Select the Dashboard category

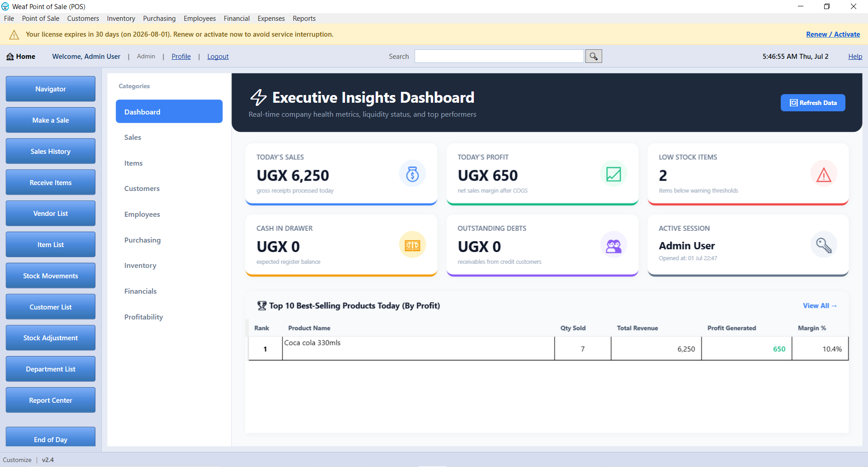pyautogui.click(x=169, y=111)
